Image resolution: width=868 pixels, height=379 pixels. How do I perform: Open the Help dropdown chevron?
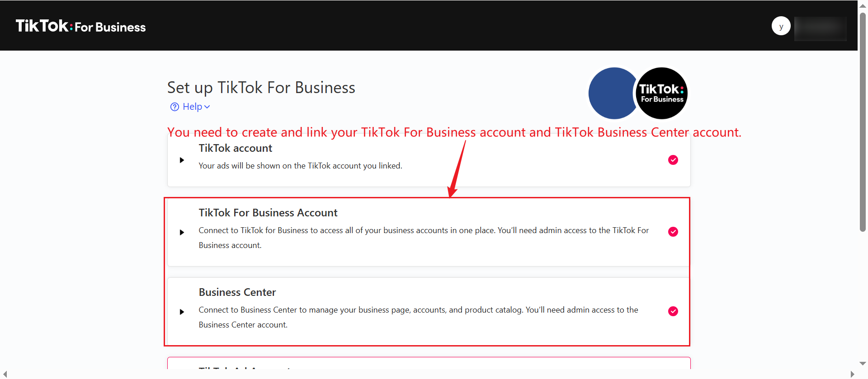207,107
